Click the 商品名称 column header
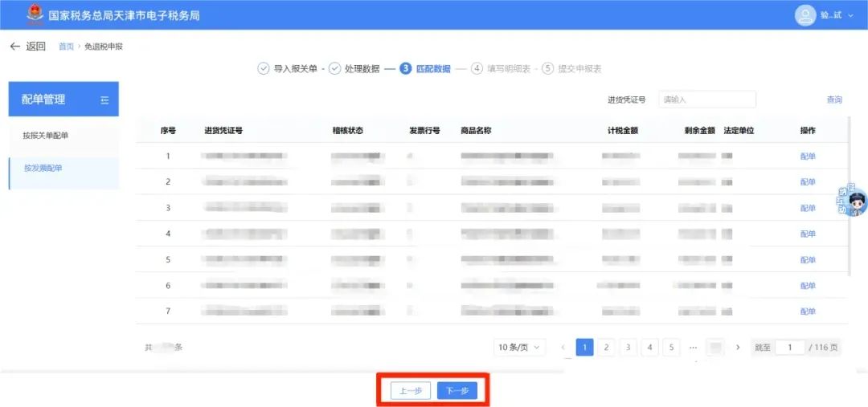 click(476, 131)
